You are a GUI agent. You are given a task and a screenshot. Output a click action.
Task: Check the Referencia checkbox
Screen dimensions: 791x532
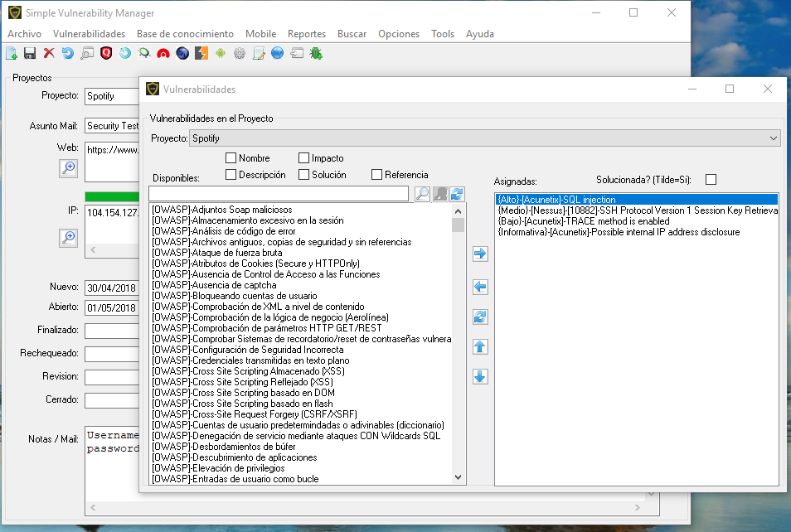point(376,175)
